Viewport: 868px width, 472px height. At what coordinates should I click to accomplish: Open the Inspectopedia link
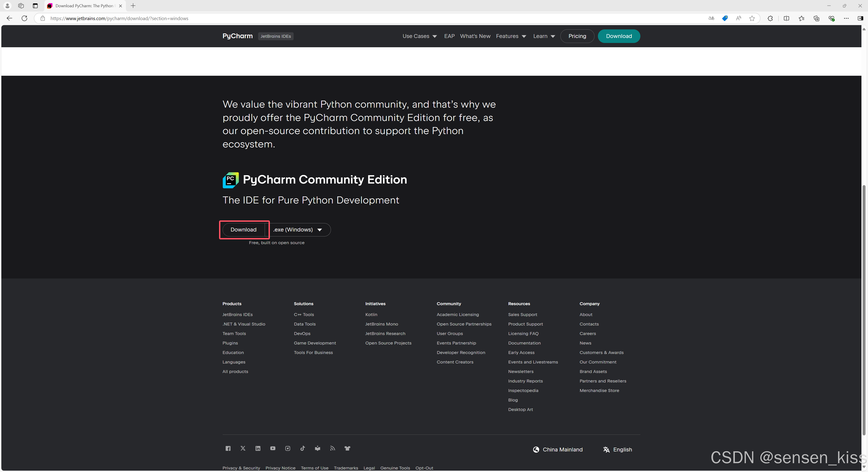(x=523, y=390)
